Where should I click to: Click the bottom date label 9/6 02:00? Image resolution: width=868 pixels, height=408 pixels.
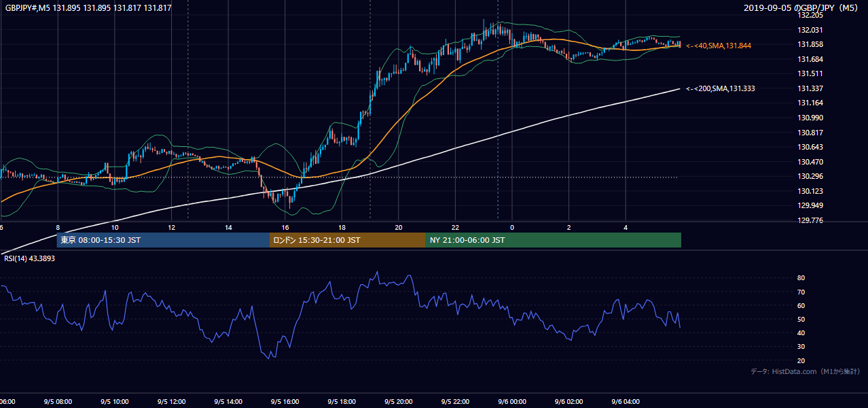568,402
